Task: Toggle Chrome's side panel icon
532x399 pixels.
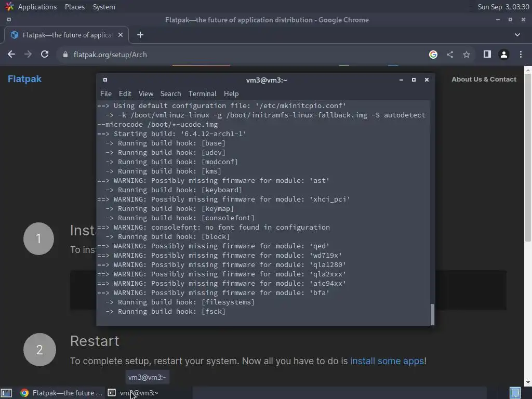Action: point(487,54)
